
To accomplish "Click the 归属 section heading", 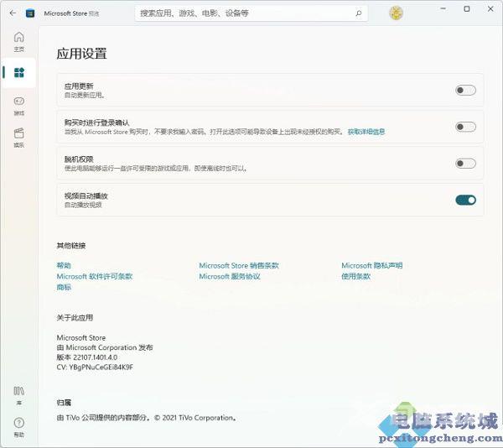I will pyautogui.click(x=64, y=403).
